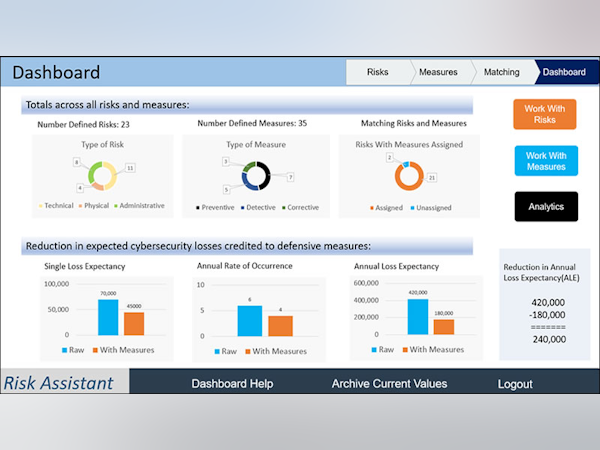Click the Risk Assistant logo
Viewport: 600px width, 450px height.
[59, 383]
